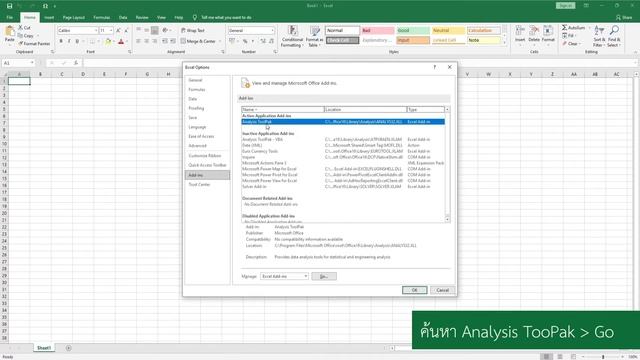Switch to the Data ribbon tab
This screenshot has height=360, width=640.
coord(123,18)
